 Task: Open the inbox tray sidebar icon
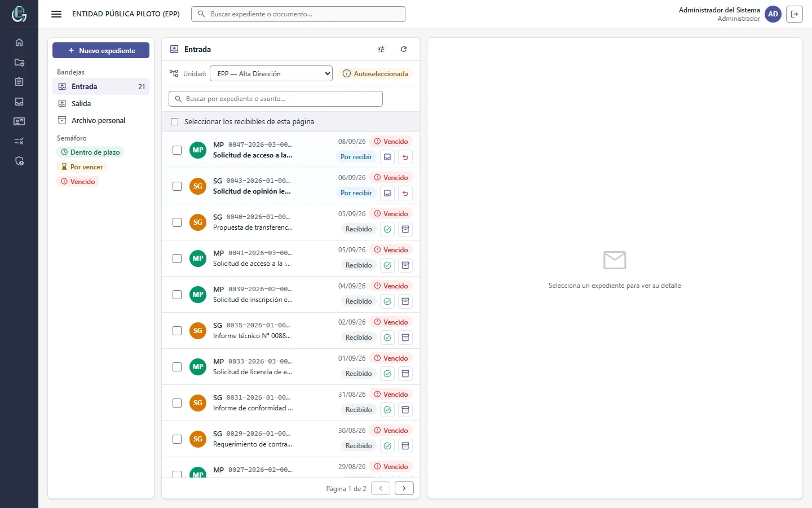pos(19,102)
